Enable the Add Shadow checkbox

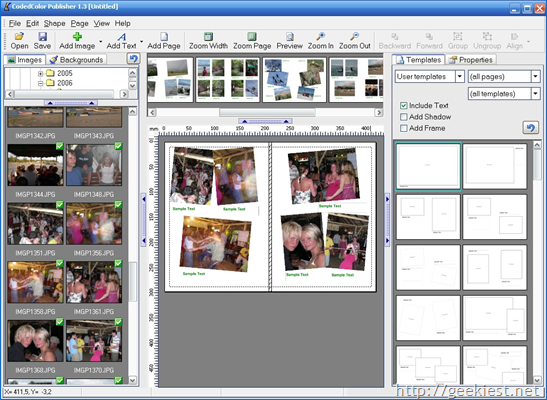click(x=404, y=117)
